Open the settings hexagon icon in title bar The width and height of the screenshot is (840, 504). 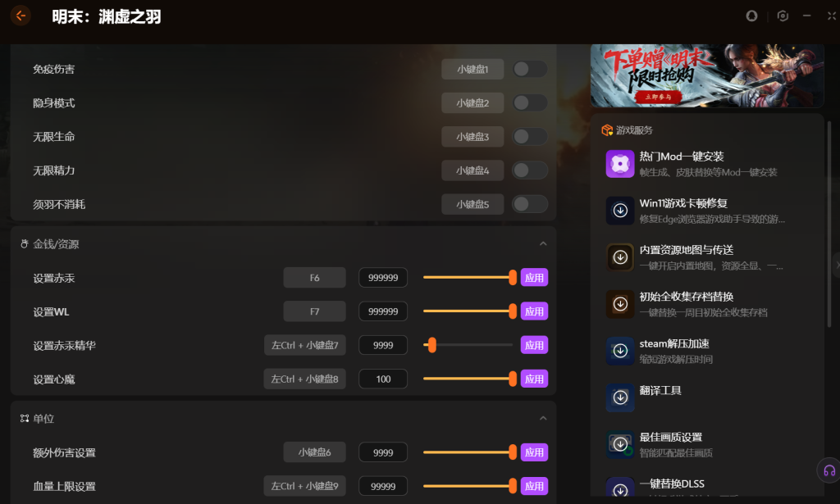click(x=783, y=16)
